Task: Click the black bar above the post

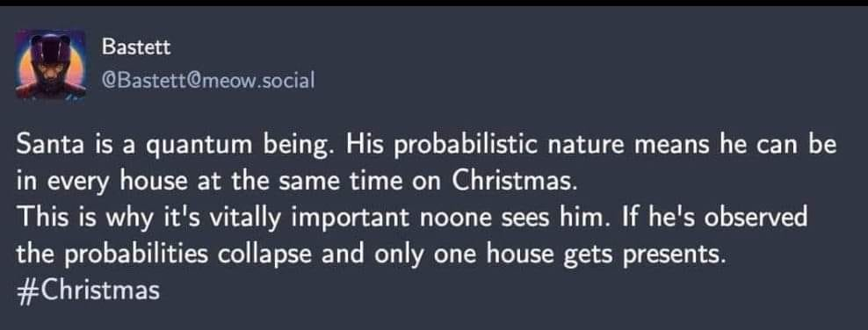Action: 434,3
